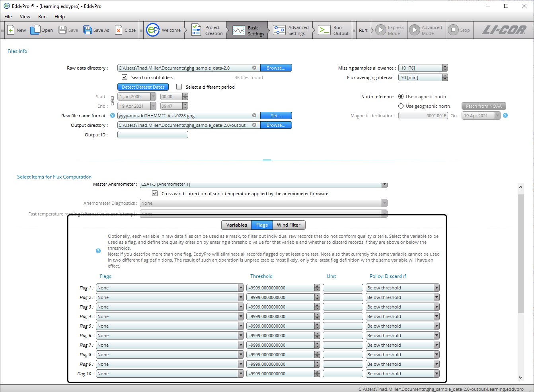
Task: Clear the raw file name format field
Action: point(254,116)
